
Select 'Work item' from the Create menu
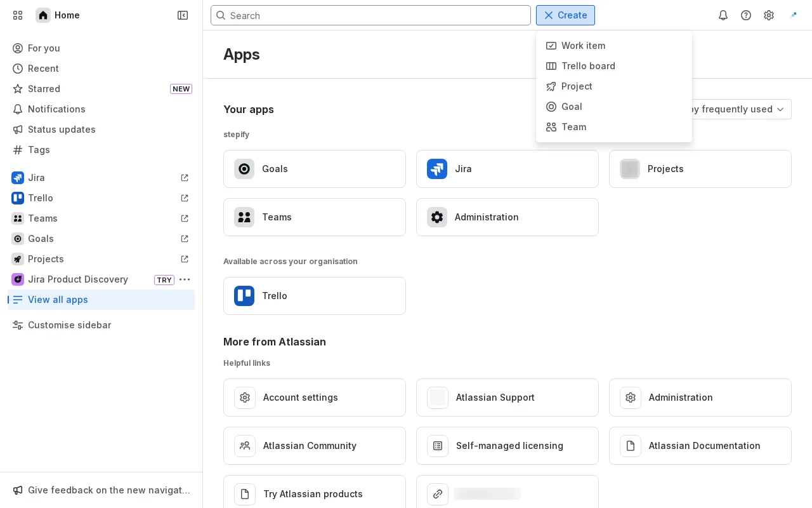pos(583,46)
